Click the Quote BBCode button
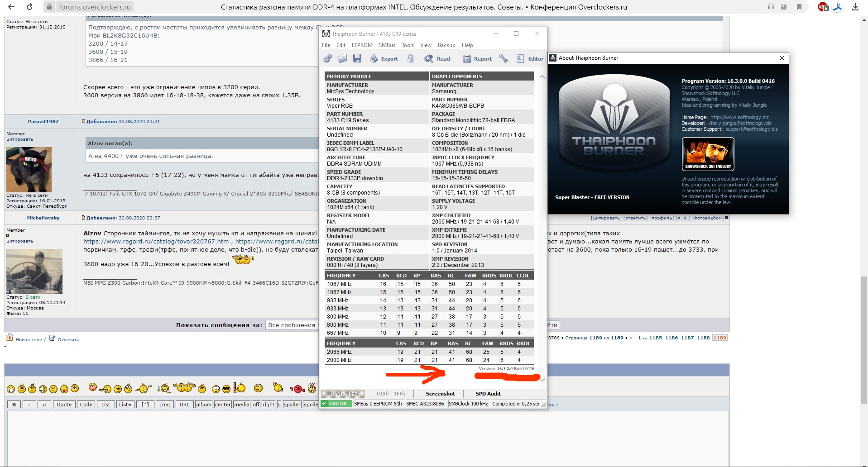Screen dimensions: 868x467 (64, 405)
